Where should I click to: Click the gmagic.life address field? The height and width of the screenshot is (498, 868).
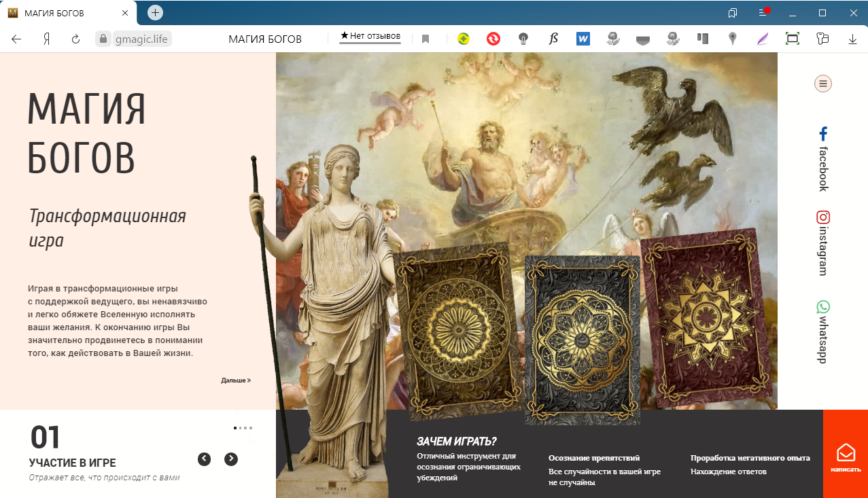tap(141, 39)
